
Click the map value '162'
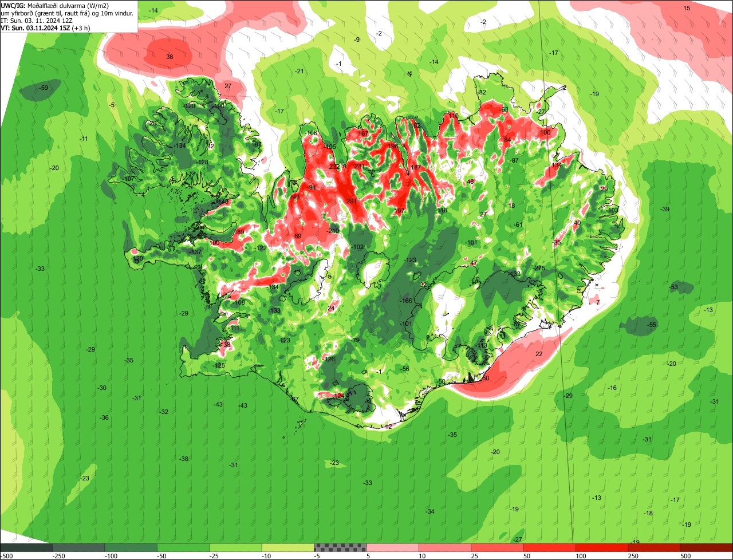pyautogui.click(x=416, y=125)
